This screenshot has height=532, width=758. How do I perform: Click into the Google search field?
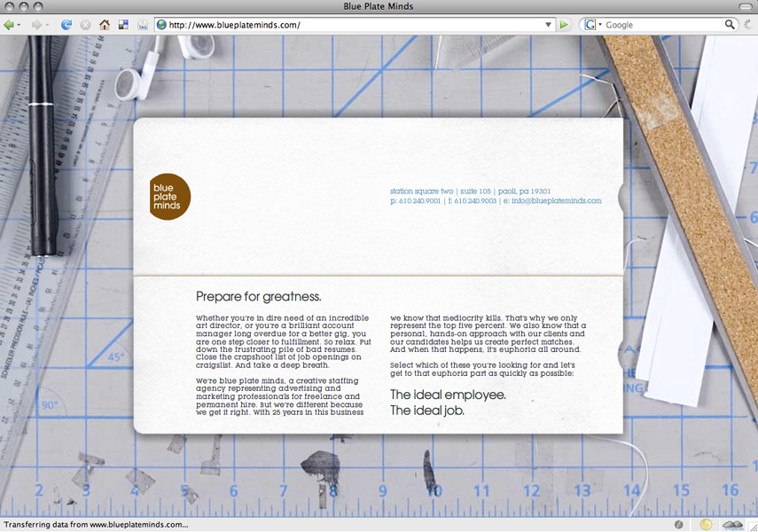tap(664, 25)
